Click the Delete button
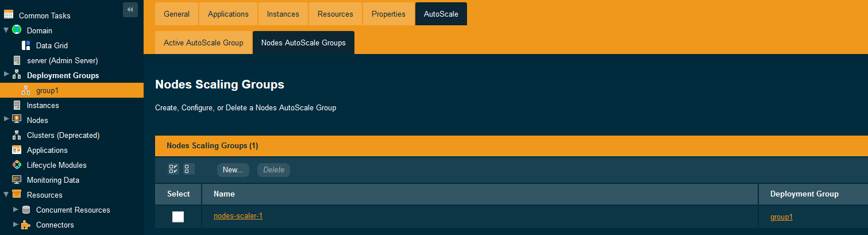The image size is (868, 235). pos(274,169)
